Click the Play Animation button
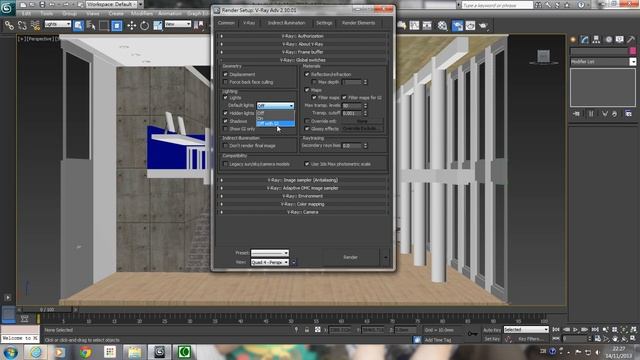This screenshot has width=640, height=360. [x=575, y=329]
